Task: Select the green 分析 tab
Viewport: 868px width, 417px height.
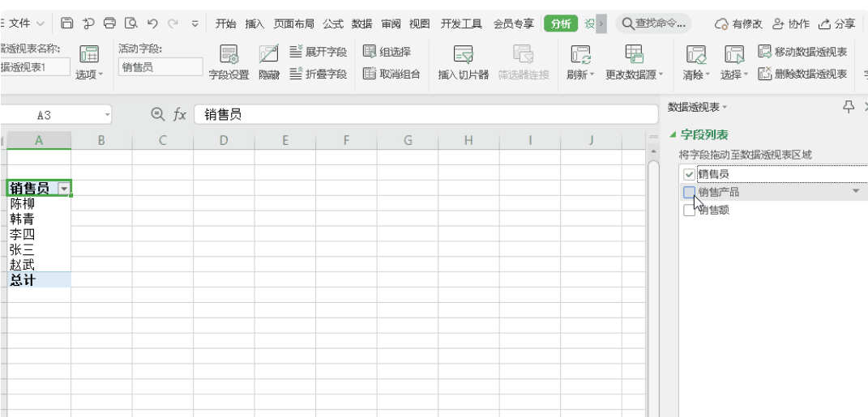Action: pyautogui.click(x=561, y=23)
